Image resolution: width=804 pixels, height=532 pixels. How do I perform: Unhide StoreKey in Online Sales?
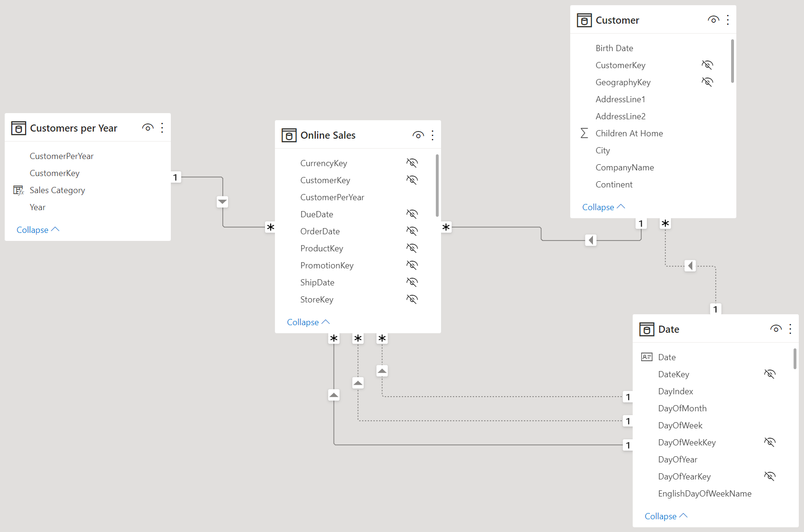412,300
